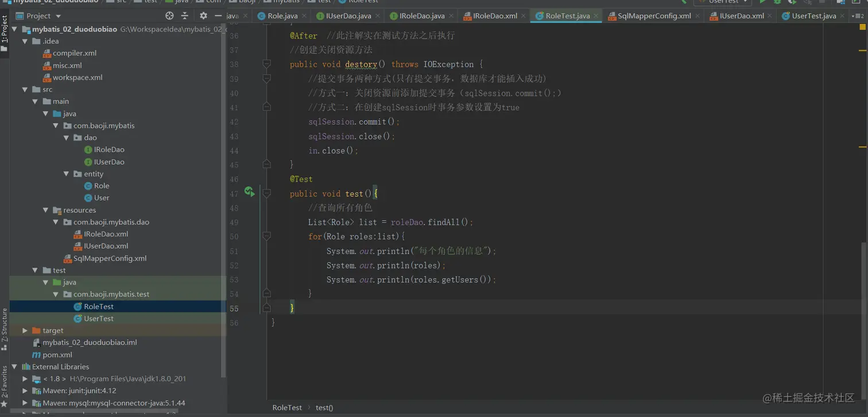Viewport: 868px width, 417px height.
Task: Click the collapse all icon in Project panel
Action: pyautogui.click(x=185, y=16)
